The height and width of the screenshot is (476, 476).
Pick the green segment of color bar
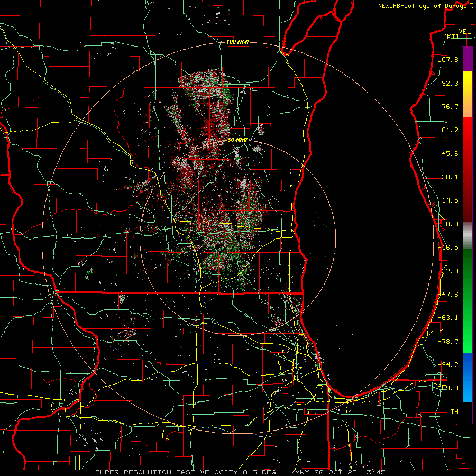(x=467, y=300)
